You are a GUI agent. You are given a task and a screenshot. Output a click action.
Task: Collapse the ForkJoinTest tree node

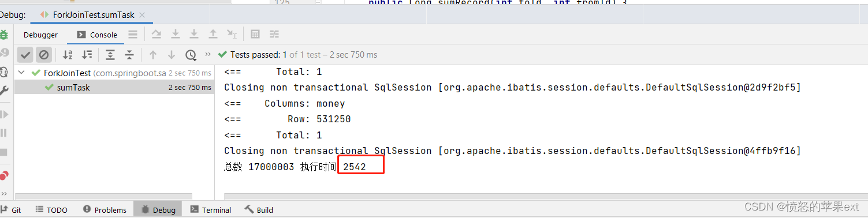[22, 73]
